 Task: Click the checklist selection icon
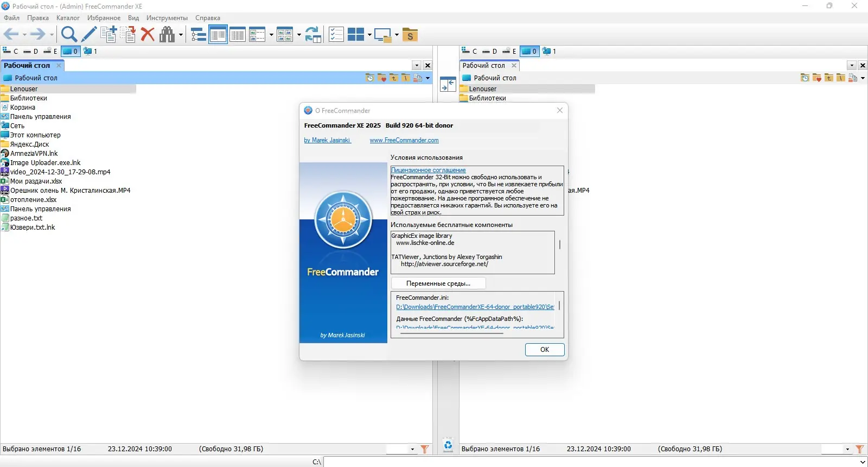point(336,35)
